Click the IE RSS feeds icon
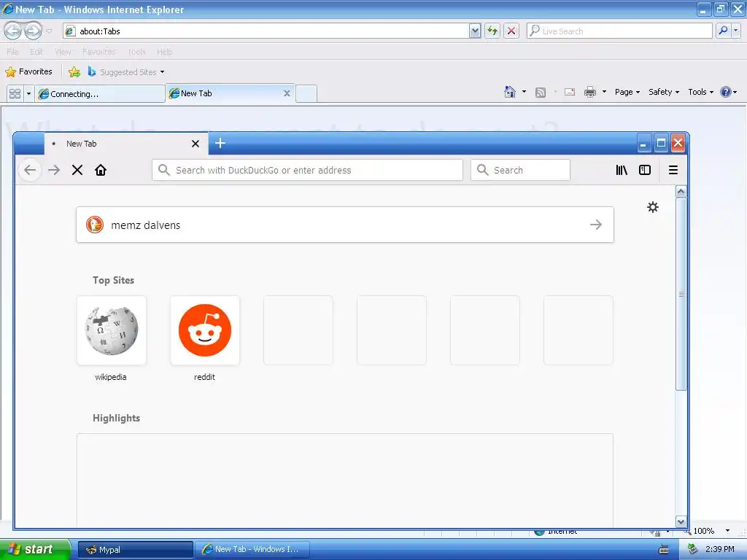 pyautogui.click(x=541, y=92)
